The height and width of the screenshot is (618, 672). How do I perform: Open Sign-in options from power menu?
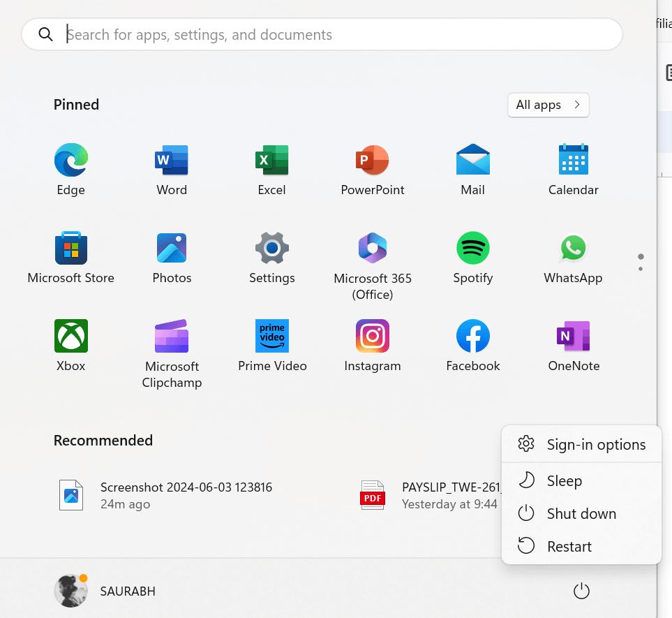[x=595, y=444]
